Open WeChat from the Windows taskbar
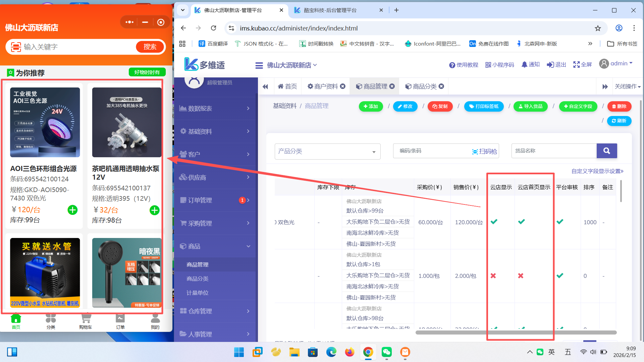This screenshot has height=362, width=644. [x=386, y=352]
